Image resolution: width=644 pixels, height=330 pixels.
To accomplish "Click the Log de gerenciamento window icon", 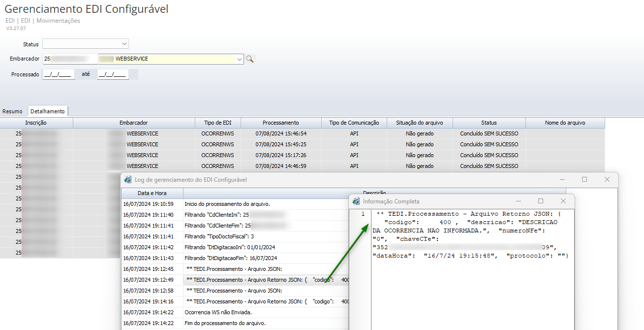I will click(x=128, y=180).
